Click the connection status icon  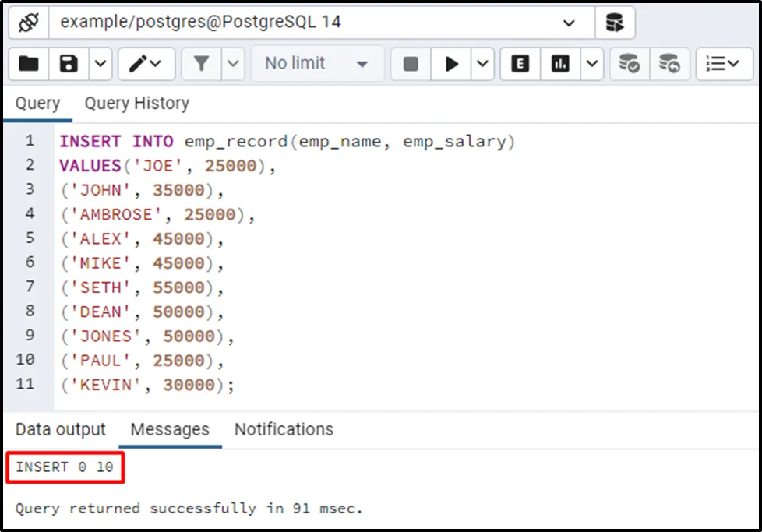coord(28,23)
